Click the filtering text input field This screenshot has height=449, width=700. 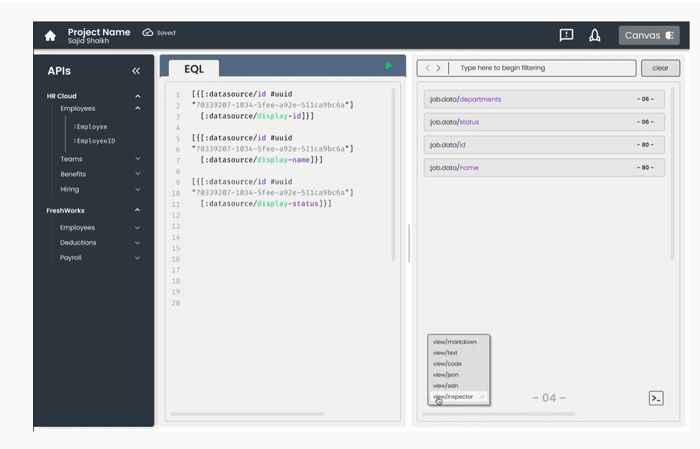(x=542, y=68)
